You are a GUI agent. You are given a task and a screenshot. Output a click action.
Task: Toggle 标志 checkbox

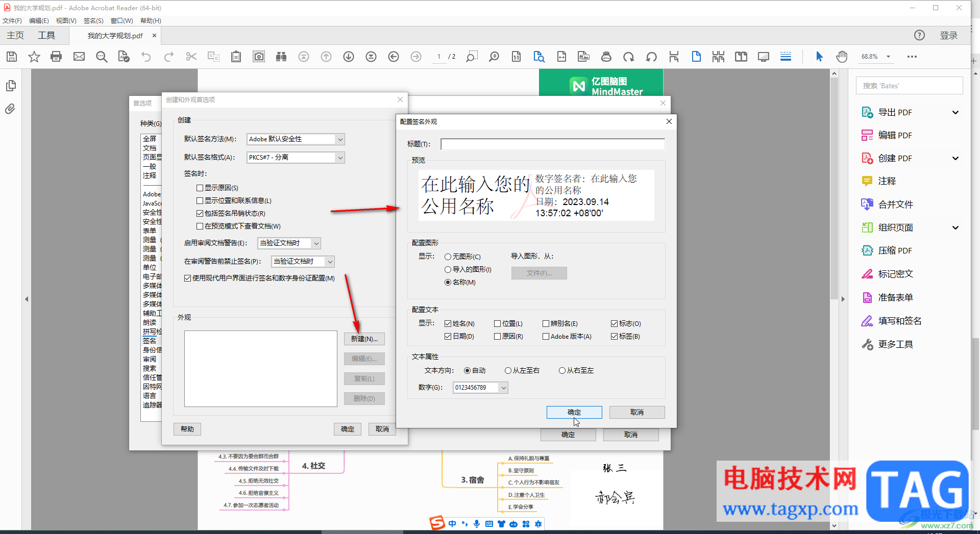[614, 324]
